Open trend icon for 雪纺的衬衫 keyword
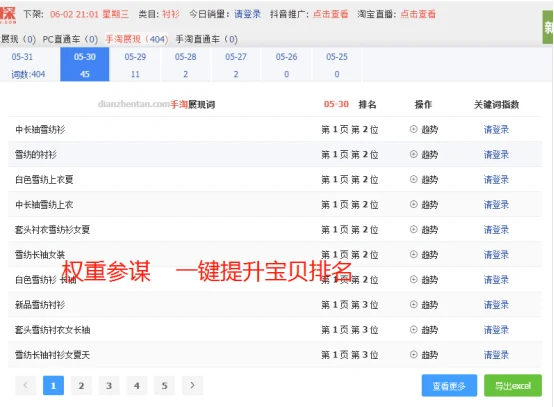This screenshot has width=554, height=407. point(413,154)
